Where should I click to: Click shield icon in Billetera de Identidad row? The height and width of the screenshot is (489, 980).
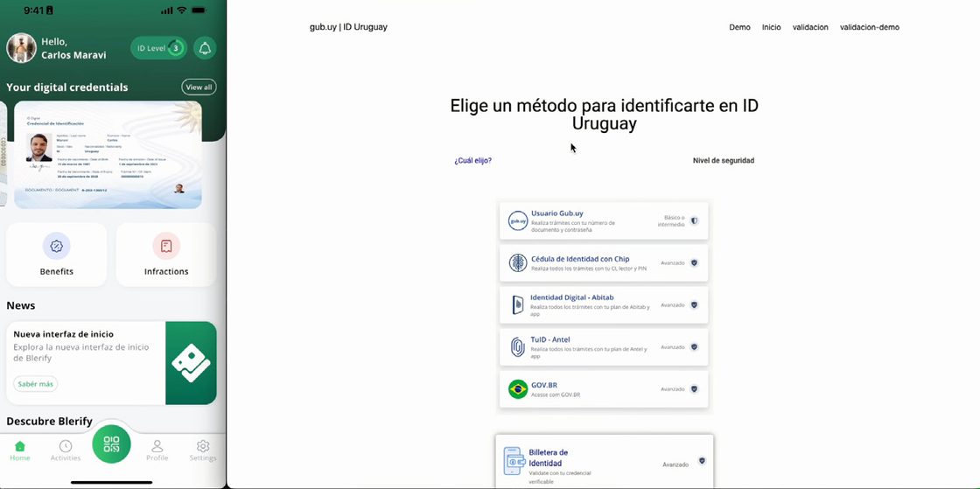click(x=702, y=461)
